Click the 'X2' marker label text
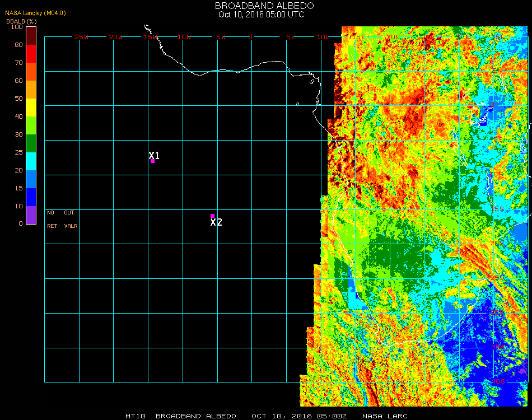 pyautogui.click(x=216, y=222)
